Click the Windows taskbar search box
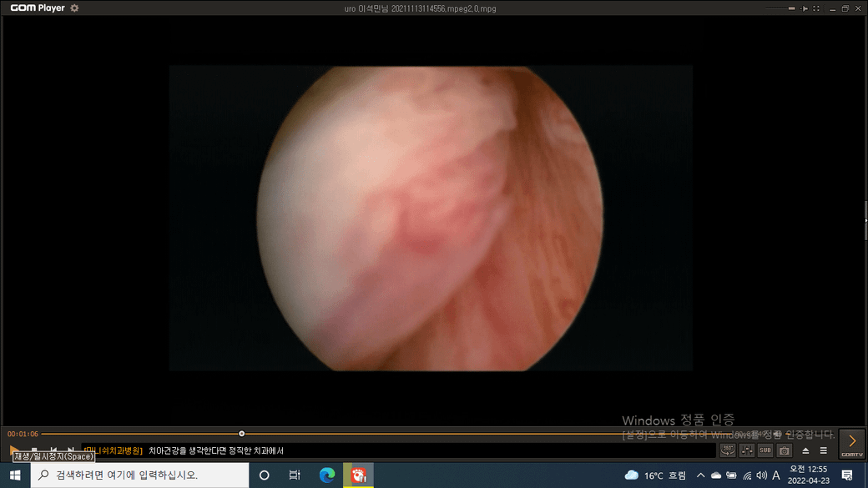868x488 pixels. click(140, 475)
